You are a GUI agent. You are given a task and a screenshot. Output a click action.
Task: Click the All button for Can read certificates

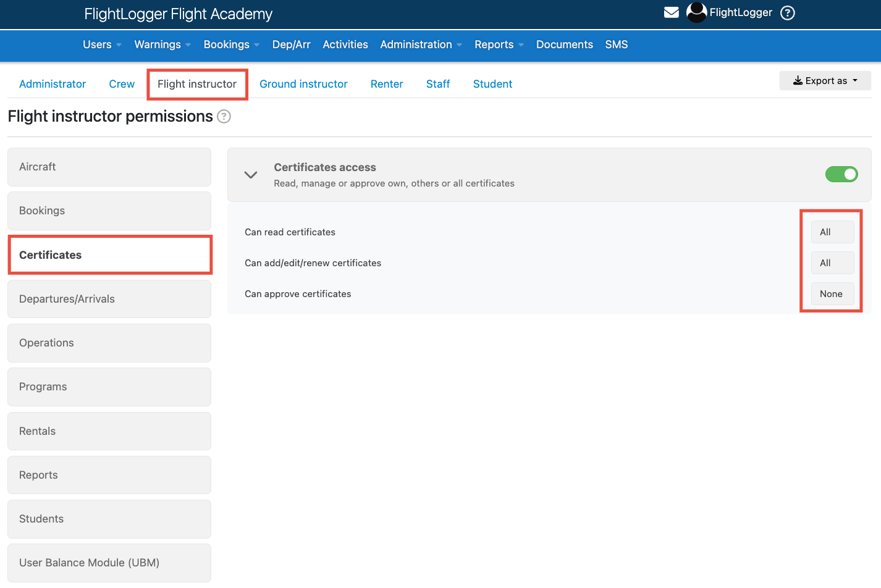(832, 232)
